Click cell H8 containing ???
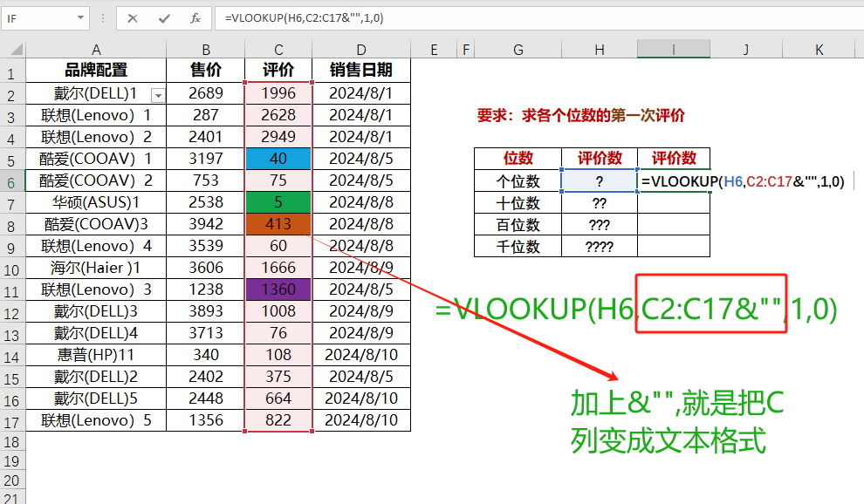The width and height of the screenshot is (864, 504). click(600, 225)
